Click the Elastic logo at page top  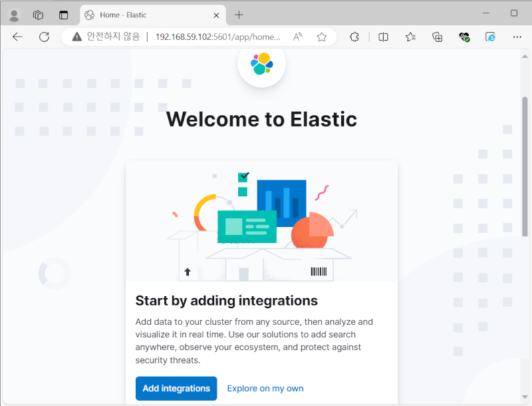click(x=261, y=63)
